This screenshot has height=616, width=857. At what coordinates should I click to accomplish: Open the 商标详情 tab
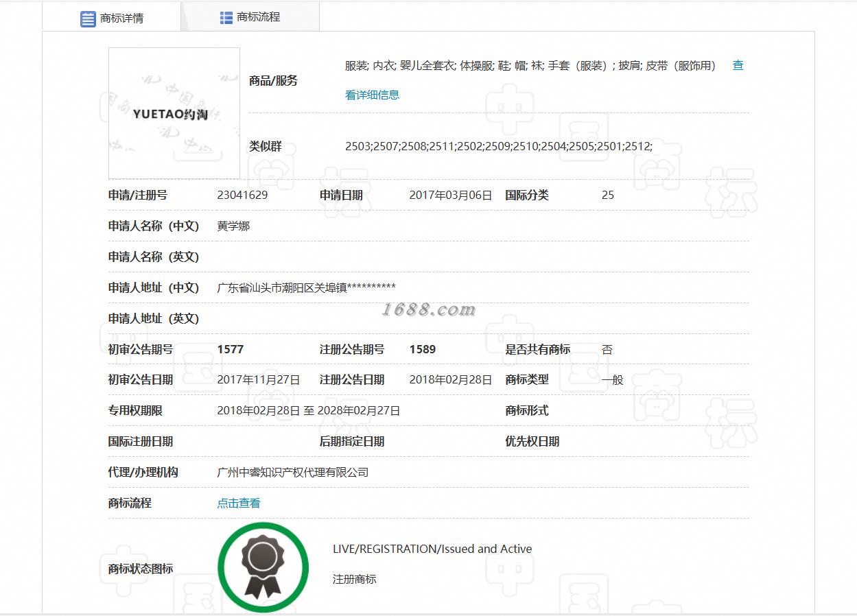(112, 18)
